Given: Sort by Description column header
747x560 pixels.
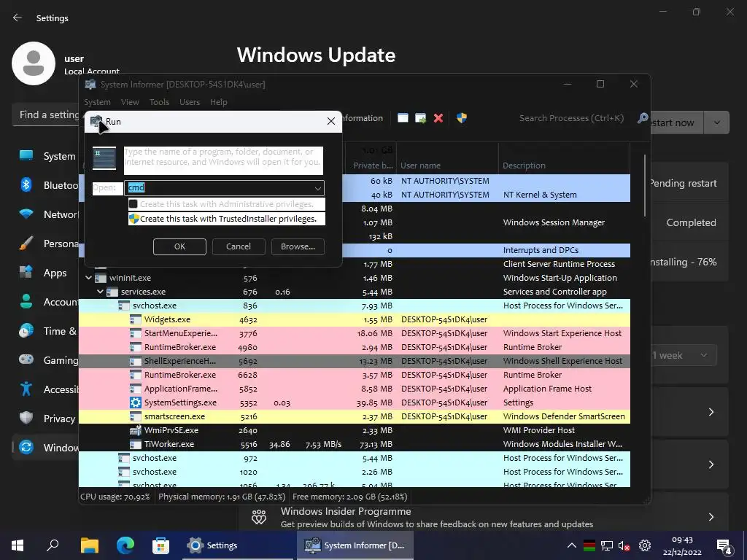Looking at the screenshot, I should point(565,166).
